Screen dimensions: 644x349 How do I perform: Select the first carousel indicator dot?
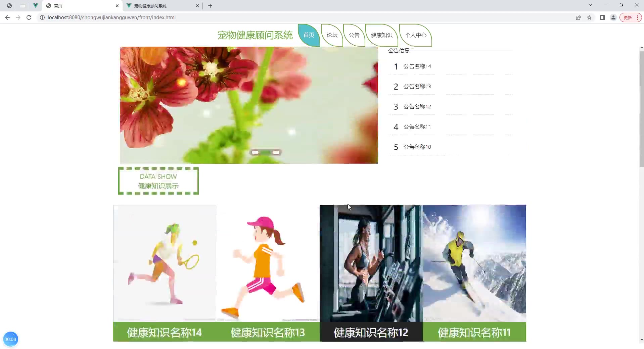coord(255,152)
